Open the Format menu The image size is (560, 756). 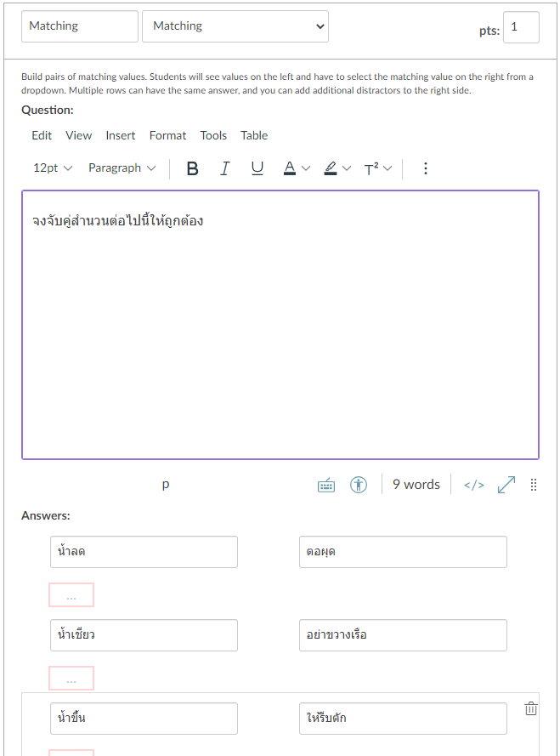[x=167, y=135]
